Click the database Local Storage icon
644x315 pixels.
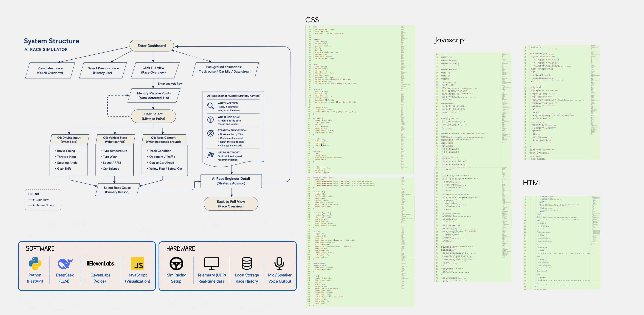click(x=247, y=263)
